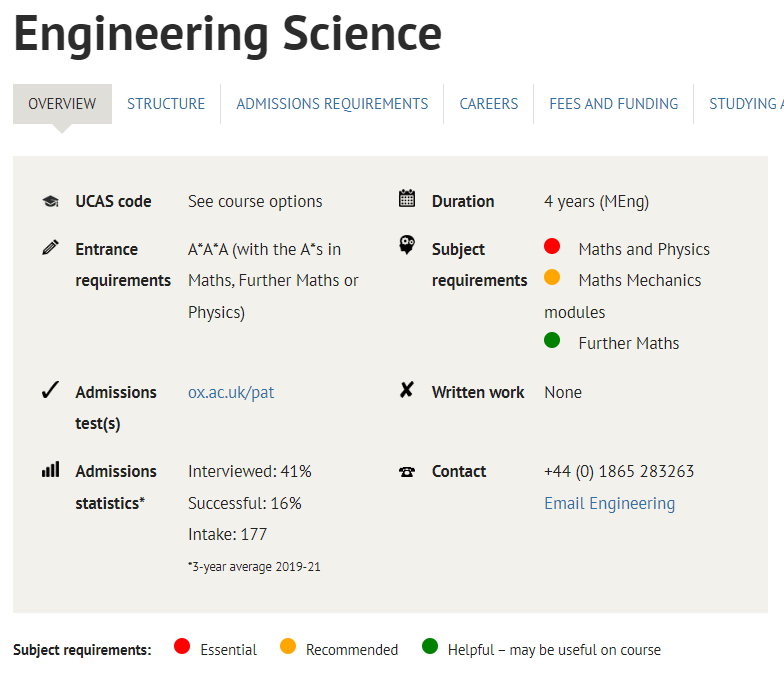Image resolution: width=784 pixels, height=676 pixels.
Task: Go to the Fees and Funding tab
Action: 613,104
